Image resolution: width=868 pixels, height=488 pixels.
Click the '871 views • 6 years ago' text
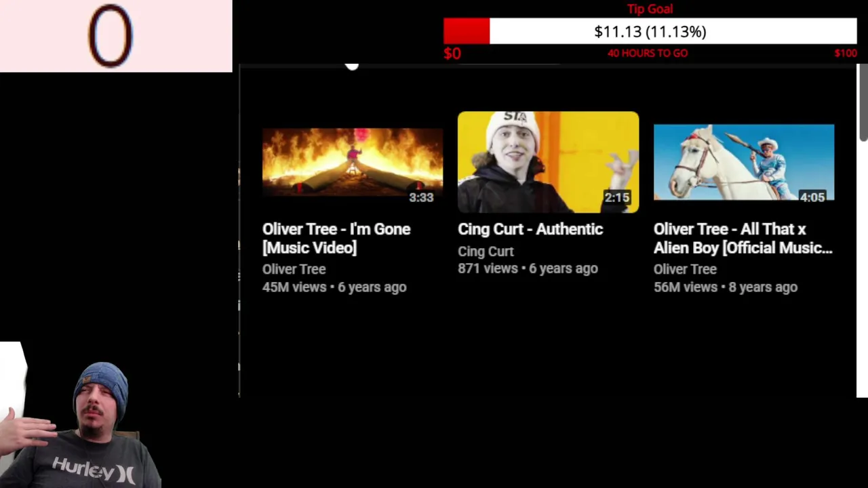pos(528,268)
